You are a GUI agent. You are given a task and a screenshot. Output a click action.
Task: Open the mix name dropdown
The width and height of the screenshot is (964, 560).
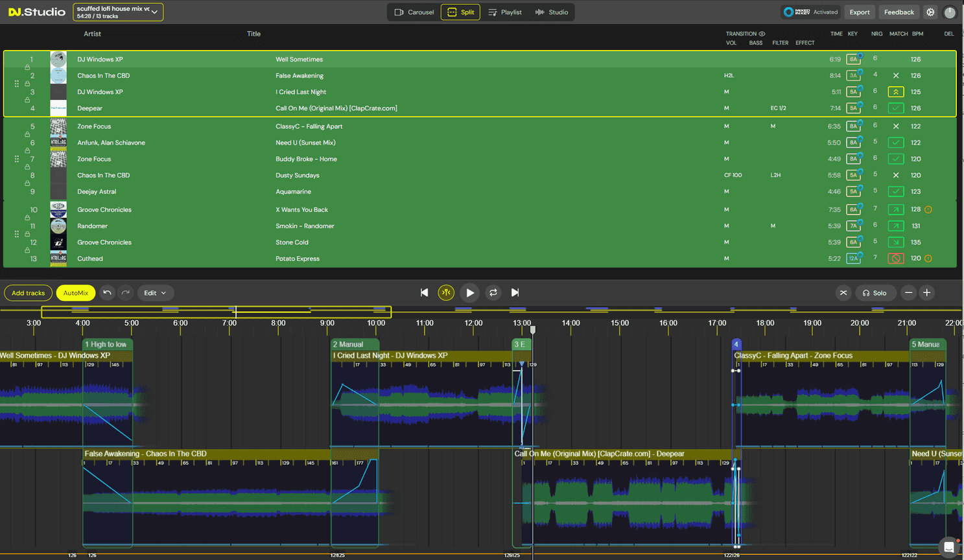pos(118,12)
